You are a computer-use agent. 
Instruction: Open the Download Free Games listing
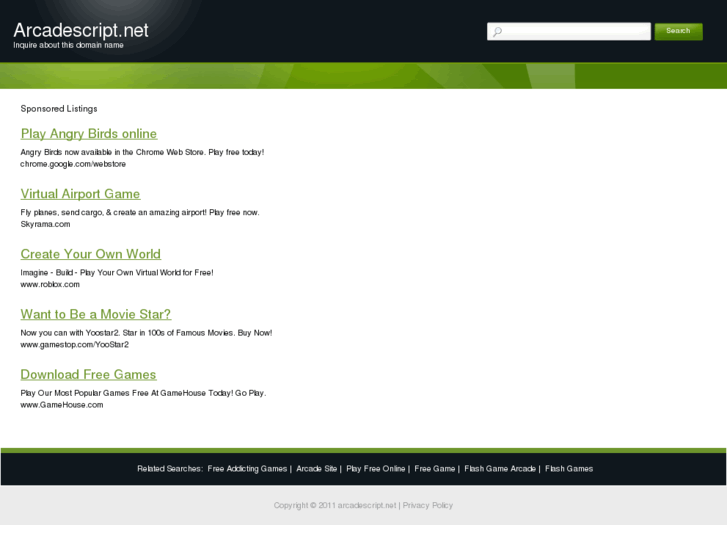click(88, 375)
